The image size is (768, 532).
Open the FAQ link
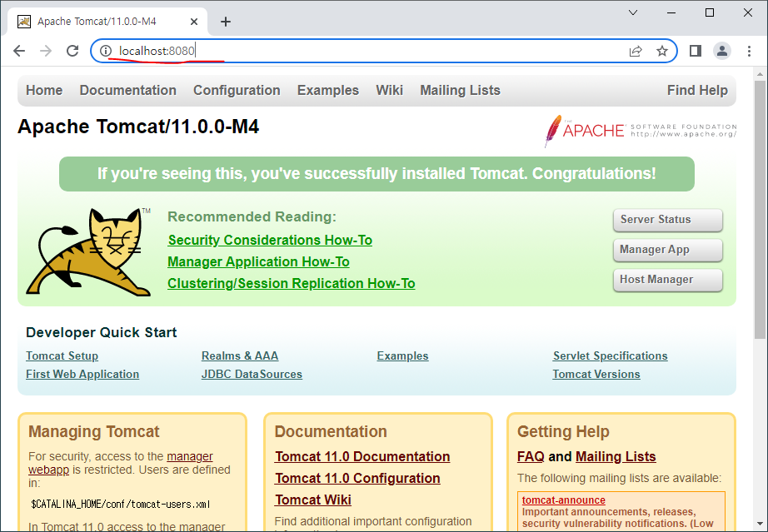(x=531, y=456)
